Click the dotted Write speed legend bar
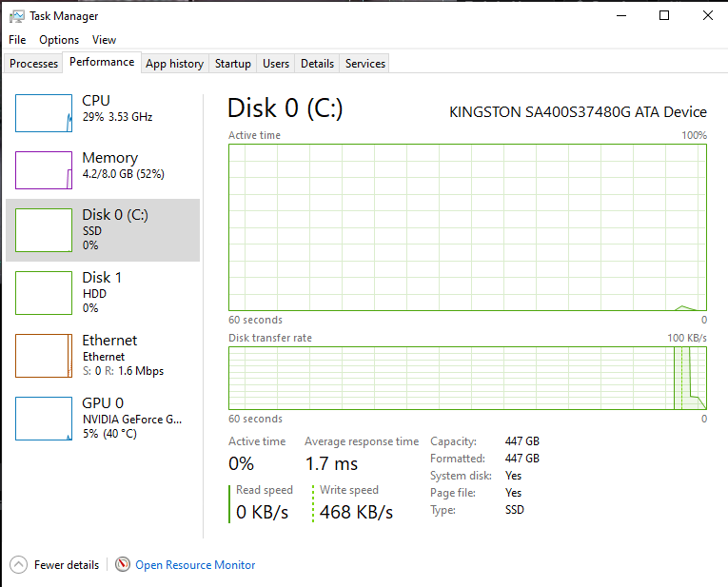Image resolution: width=728 pixels, height=587 pixels. pos(313,504)
